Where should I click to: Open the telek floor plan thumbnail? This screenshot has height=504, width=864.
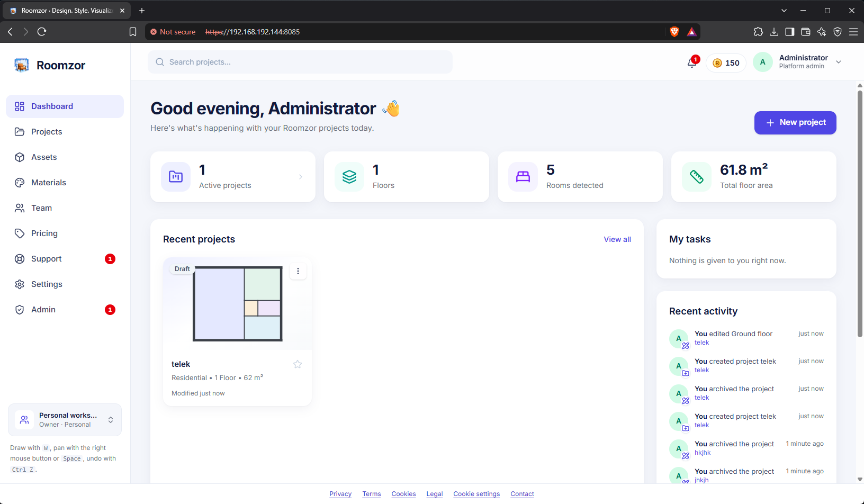coord(237,304)
